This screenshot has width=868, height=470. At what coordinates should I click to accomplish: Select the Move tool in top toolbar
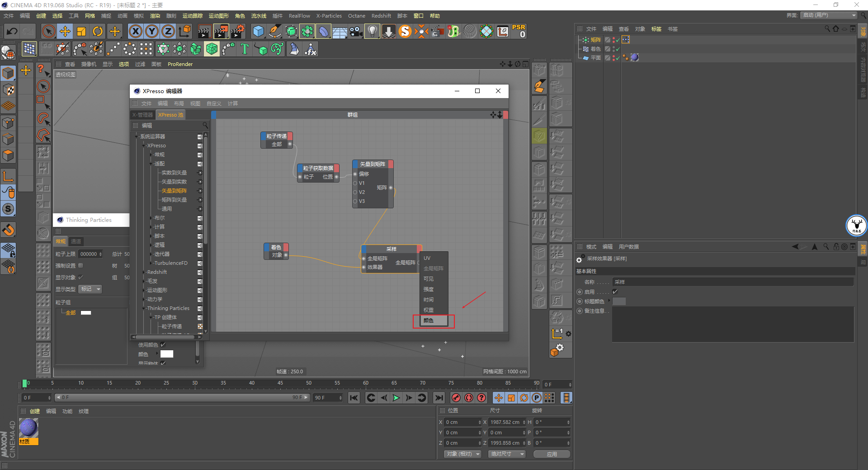click(65, 31)
